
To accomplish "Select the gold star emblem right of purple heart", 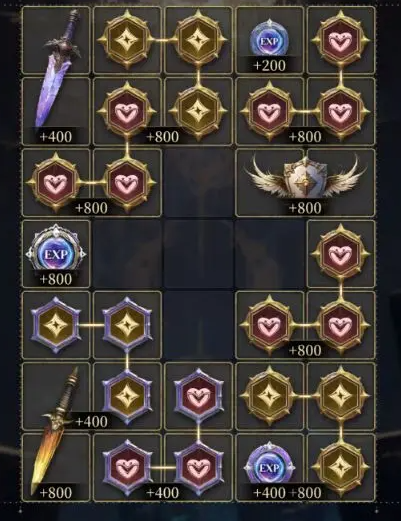I will [x=270, y=396].
